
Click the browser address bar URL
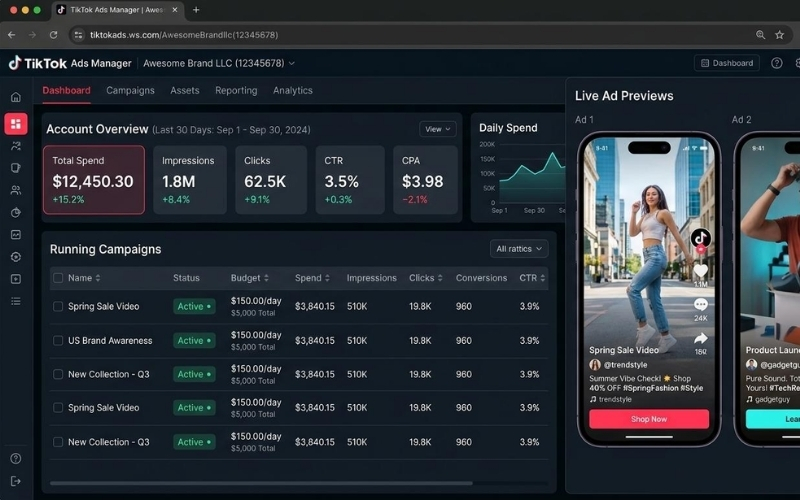tap(184, 35)
